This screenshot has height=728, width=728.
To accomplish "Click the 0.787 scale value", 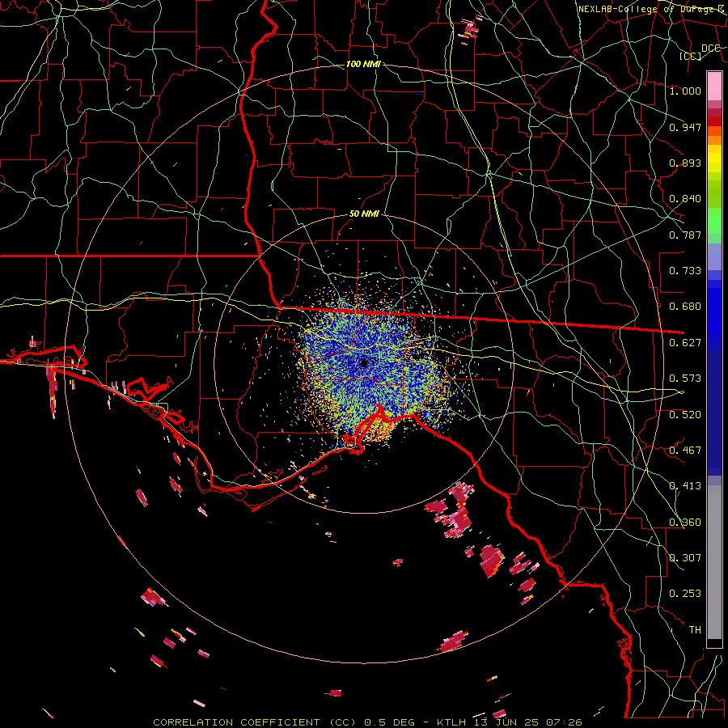I will point(685,235).
